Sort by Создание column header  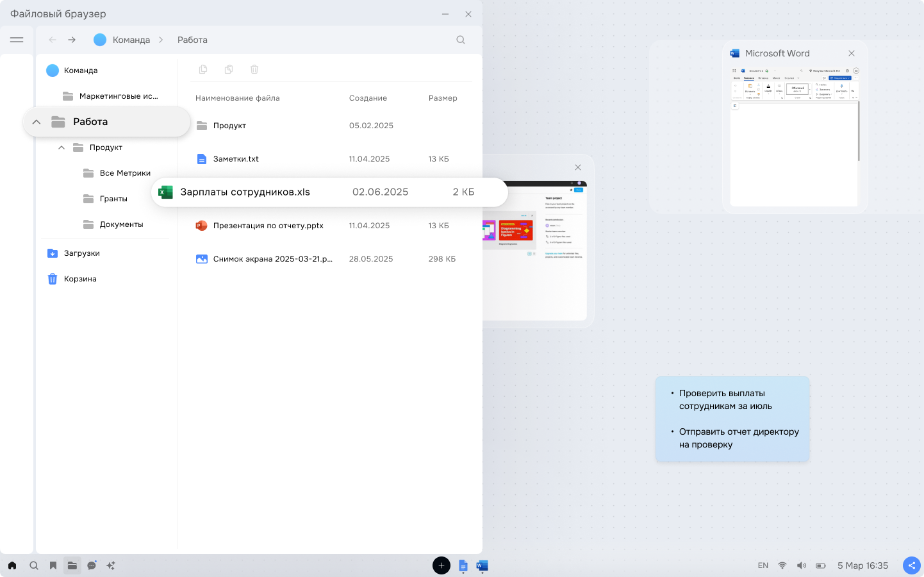pos(368,98)
